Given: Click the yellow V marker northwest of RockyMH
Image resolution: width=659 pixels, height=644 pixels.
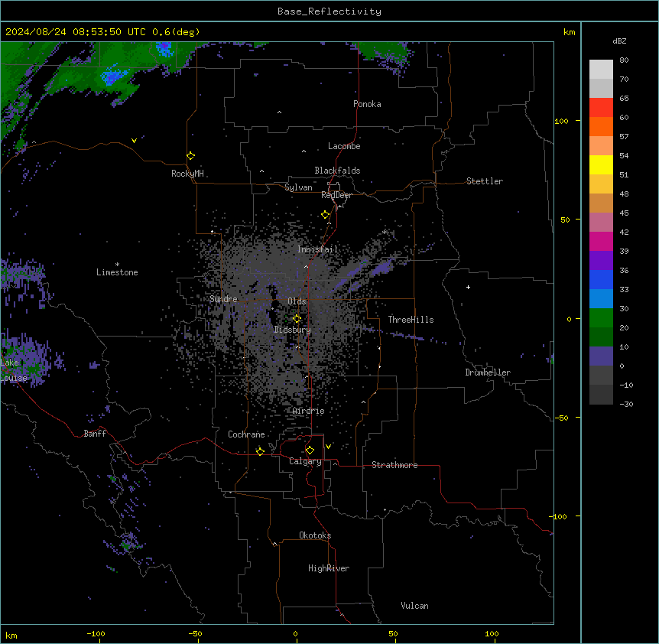Looking at the screenshot, I should [134, 141].
